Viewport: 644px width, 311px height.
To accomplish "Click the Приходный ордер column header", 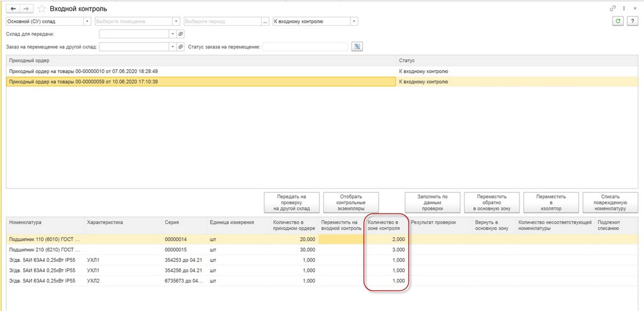I will (201, 61).
